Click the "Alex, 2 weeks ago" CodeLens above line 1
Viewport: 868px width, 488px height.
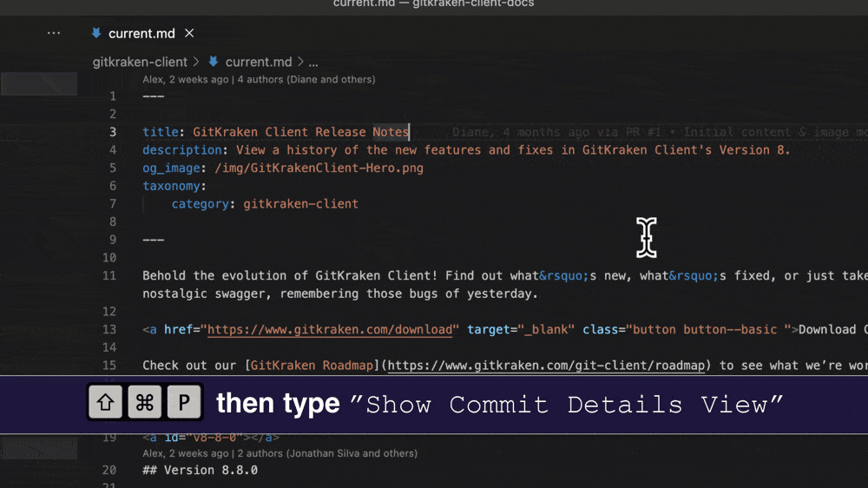tap(186, 79)
